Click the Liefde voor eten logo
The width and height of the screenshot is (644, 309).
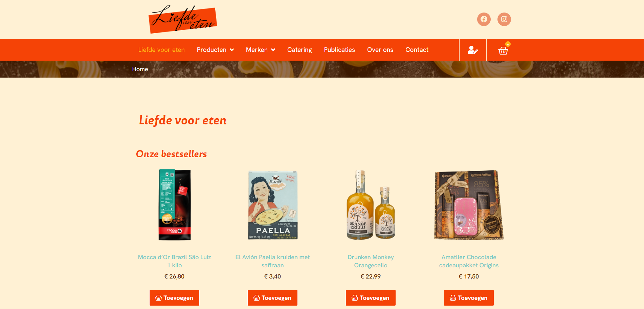(x=183, y=19)
